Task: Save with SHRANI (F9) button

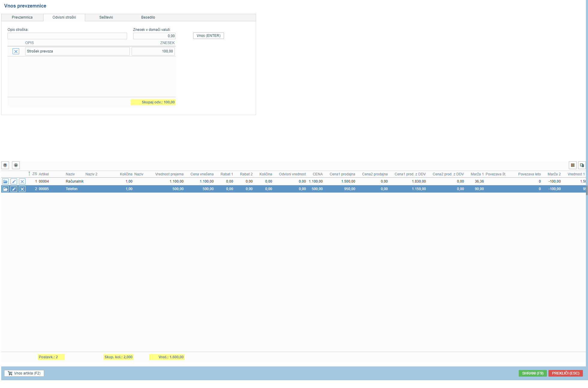Action: click(x=533, y=373)
